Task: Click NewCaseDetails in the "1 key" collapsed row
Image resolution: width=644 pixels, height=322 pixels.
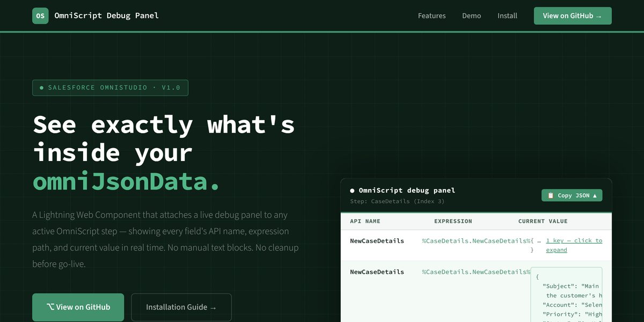Action: click(x=377, y=241)
